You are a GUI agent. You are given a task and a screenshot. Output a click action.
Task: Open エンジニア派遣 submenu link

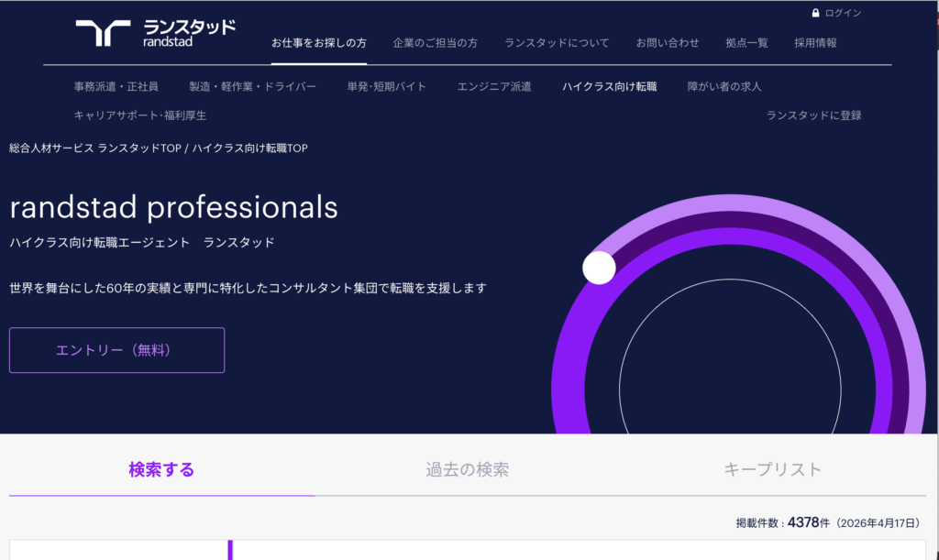pos(494,87)
